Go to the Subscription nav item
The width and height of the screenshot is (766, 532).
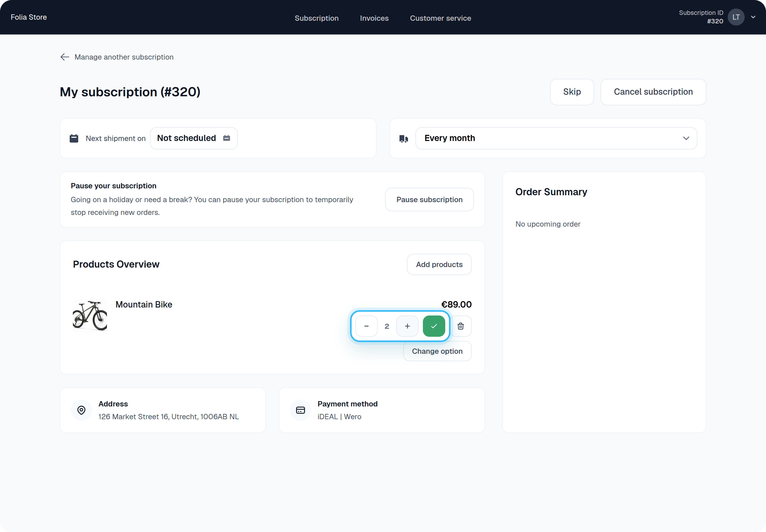316,18
